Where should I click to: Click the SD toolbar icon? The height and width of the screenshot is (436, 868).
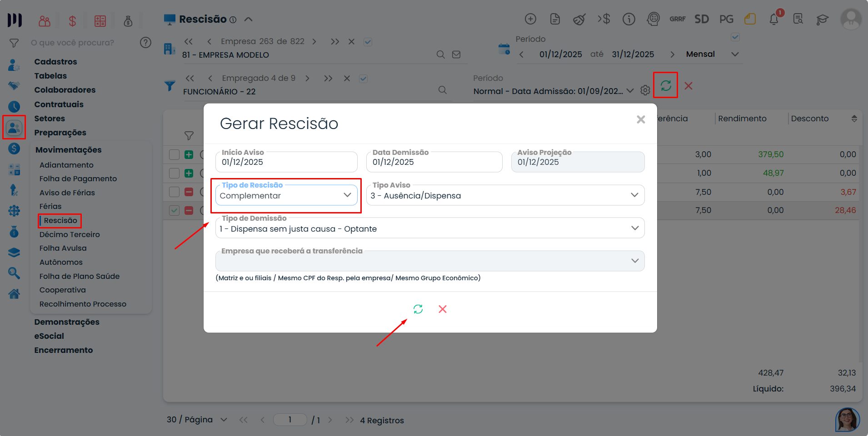coord(701,19)
